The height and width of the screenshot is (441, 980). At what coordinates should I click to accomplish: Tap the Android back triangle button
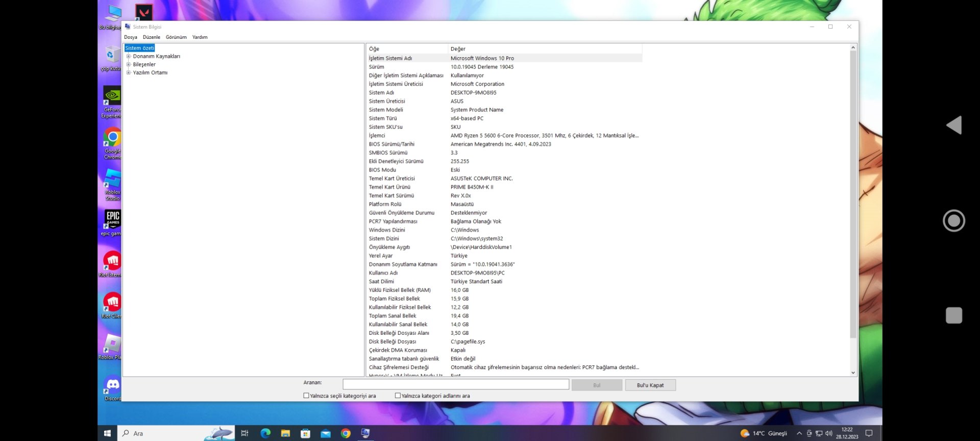pos(954,125)
